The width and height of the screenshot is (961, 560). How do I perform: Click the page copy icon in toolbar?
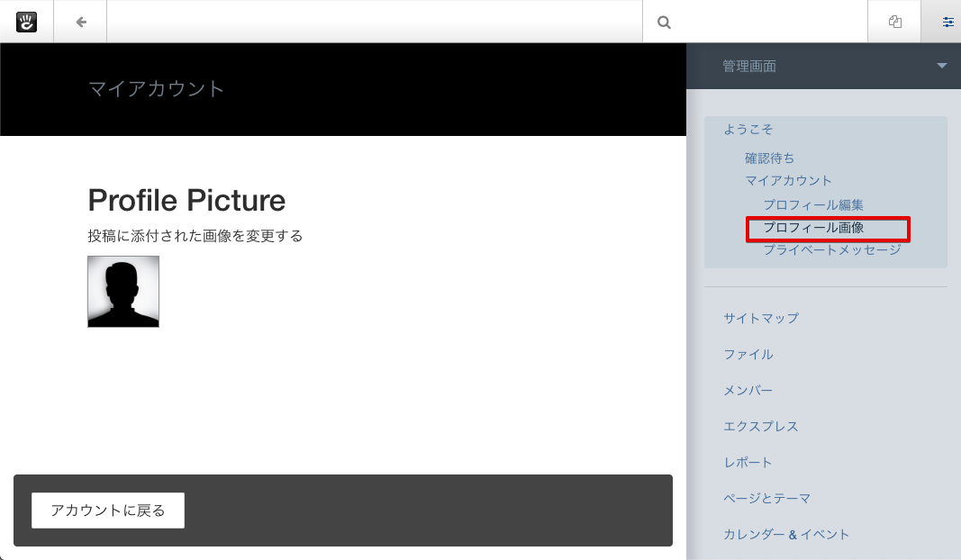(x=893, y=21)
